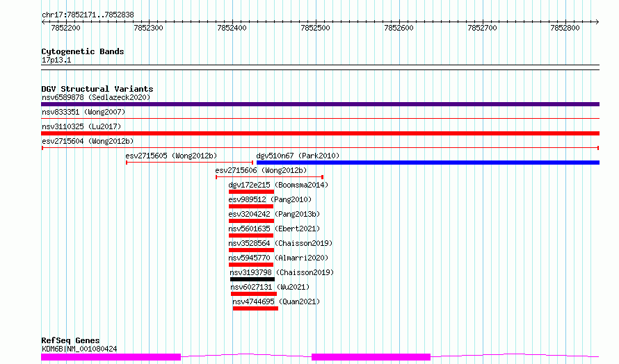Click the Cytogenetic Bands track title
This screenshot has width=619, height=364.
click(83, 51)
